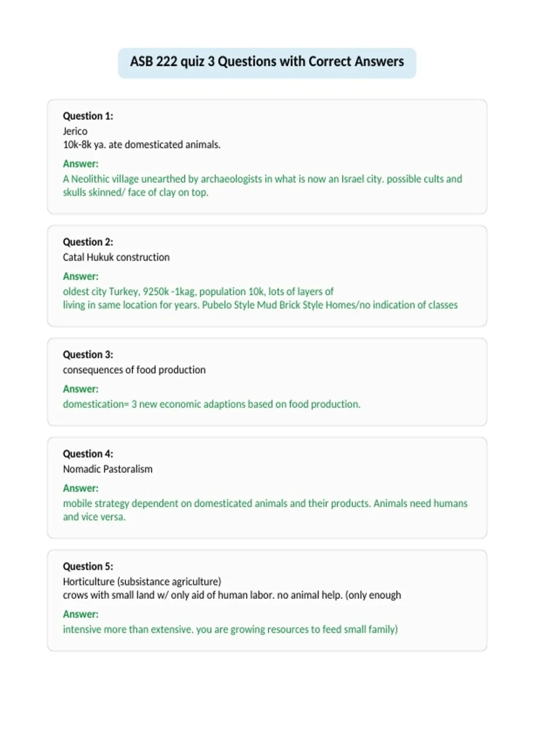Viewport: 534px width, 756px height.
Task: Select the Question 4 heading
Action: 88,454
